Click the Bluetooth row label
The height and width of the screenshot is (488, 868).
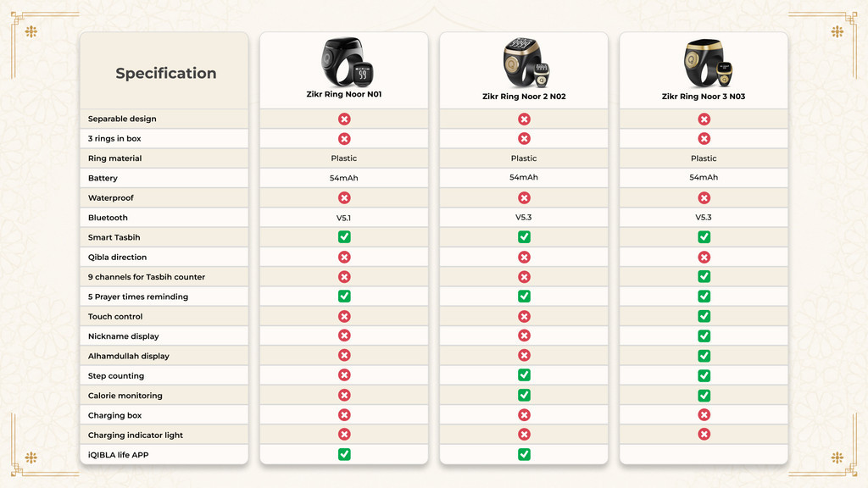coord(108,218)
